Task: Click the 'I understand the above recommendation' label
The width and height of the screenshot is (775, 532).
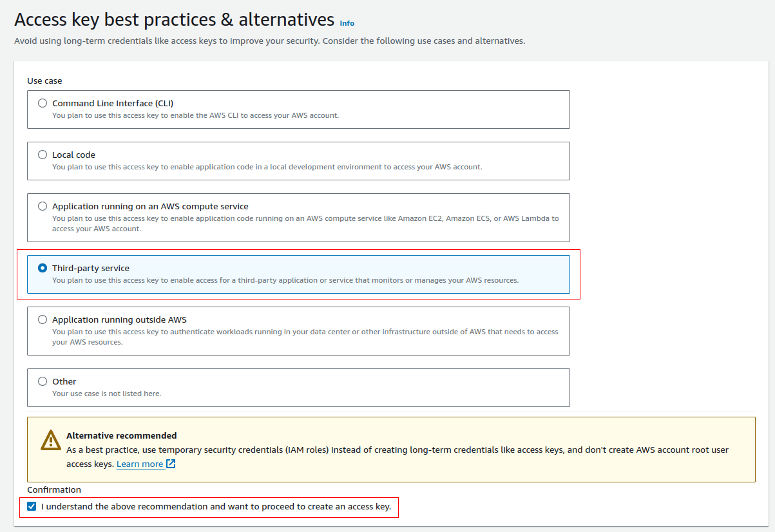Action: click(x=216, y=507)
